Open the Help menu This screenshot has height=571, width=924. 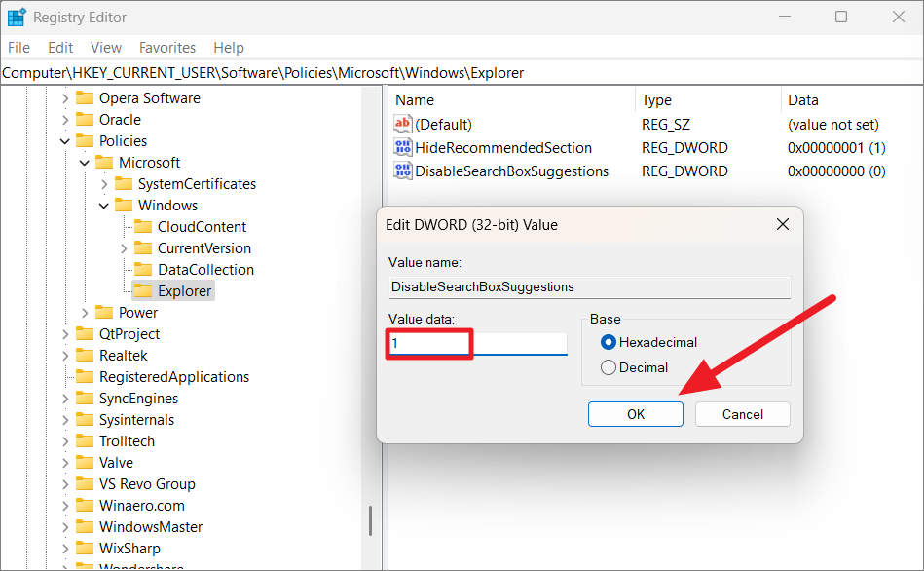(x=229, y=47)
